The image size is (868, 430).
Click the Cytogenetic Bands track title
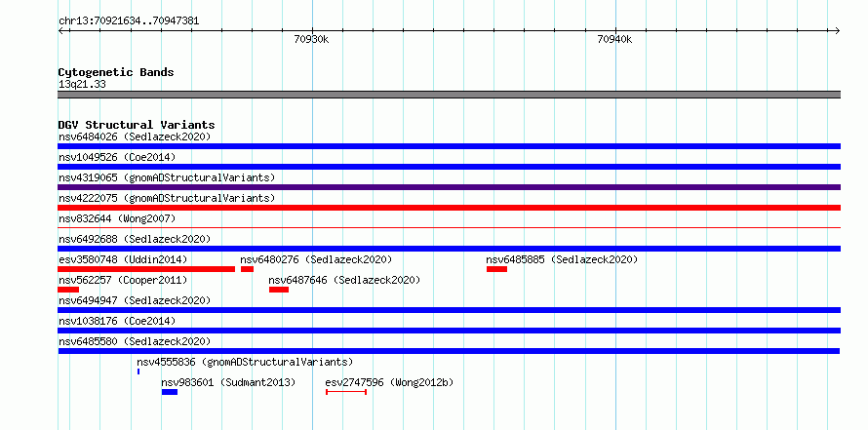coord(116,72)
